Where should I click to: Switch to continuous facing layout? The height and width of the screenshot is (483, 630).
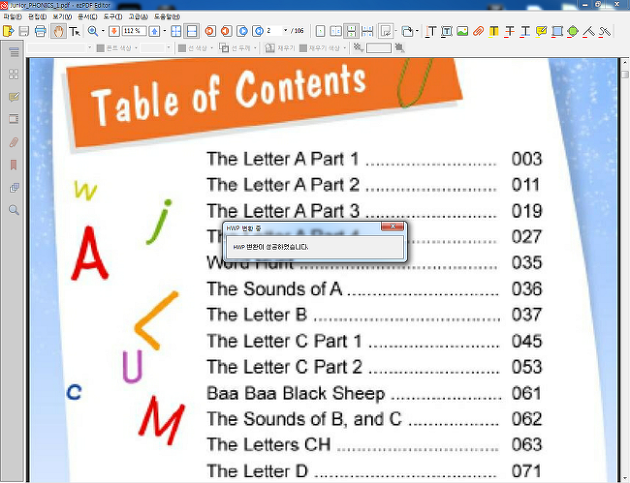pyautogui.click(x=367, y=31)
